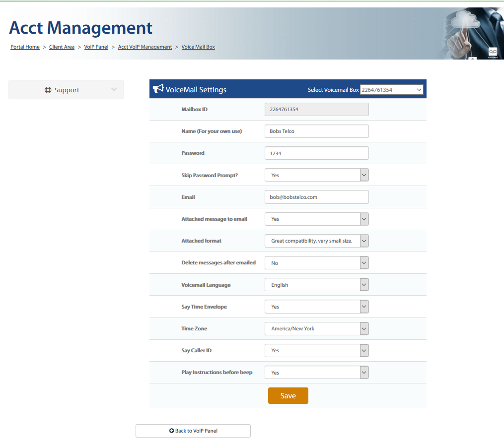Click the Password input field
This screenshot has height=442, width=504.
click(316, 153)
